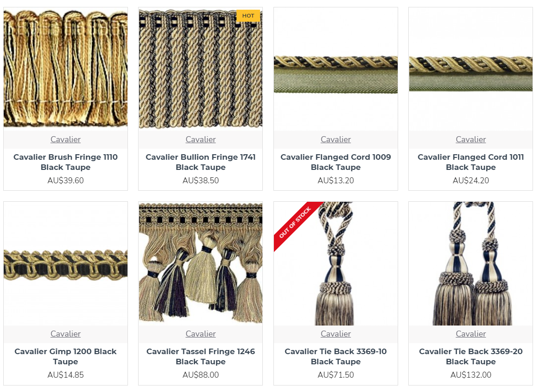Image resolution: width=539 pixels, height=392 pixels.
Task: Click the yellow HOT badge
Action: [x=248, y=16]
